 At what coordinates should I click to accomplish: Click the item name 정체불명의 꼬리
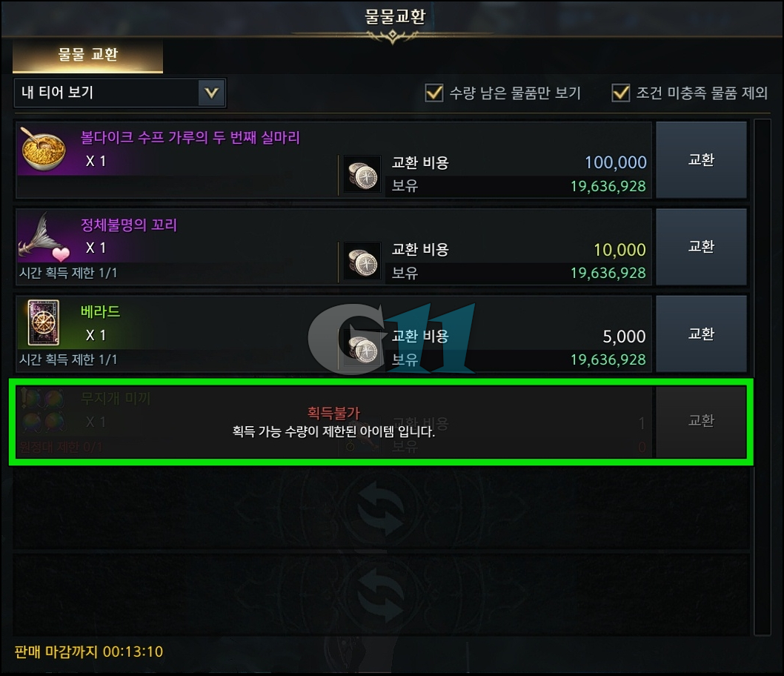129,225
